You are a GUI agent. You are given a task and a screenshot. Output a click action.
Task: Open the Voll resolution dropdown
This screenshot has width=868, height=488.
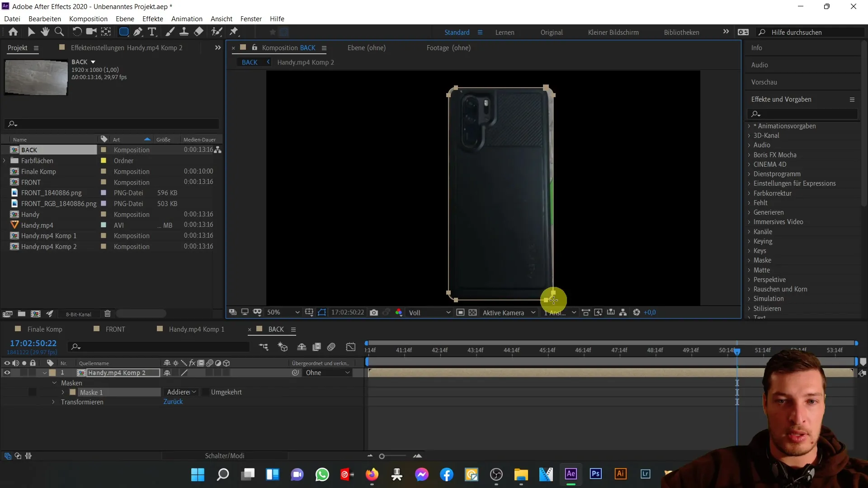429,312
